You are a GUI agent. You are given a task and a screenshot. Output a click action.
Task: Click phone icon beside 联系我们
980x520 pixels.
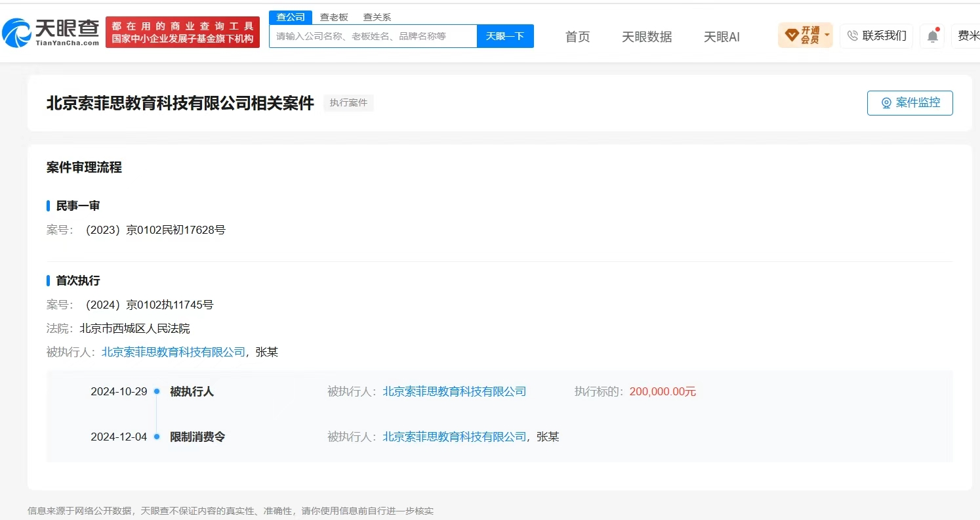[853, 36]
